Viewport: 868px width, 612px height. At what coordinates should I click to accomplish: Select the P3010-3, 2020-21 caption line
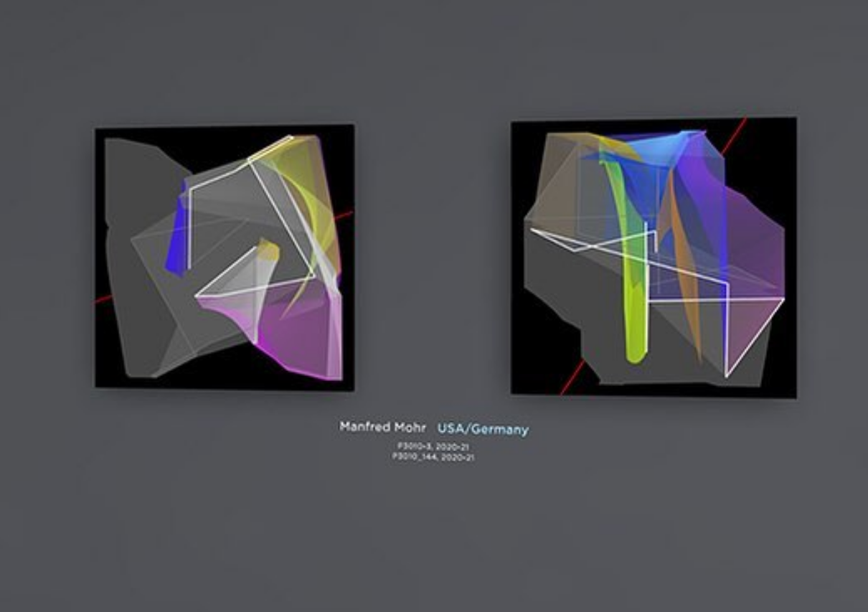click(x=433, y=446)
